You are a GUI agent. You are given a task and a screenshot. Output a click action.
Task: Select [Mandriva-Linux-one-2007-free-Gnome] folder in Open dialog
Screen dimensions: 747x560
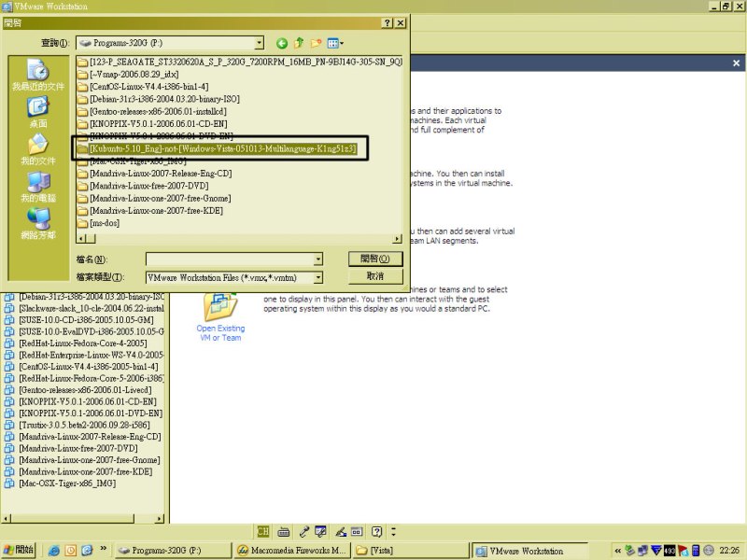click(154, 198)
